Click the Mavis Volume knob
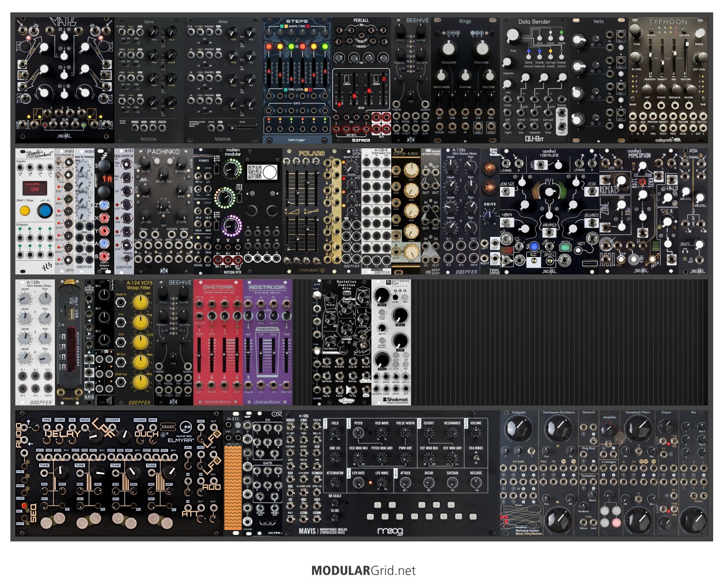This screenshot has width=728, height=581. [476, 433]
